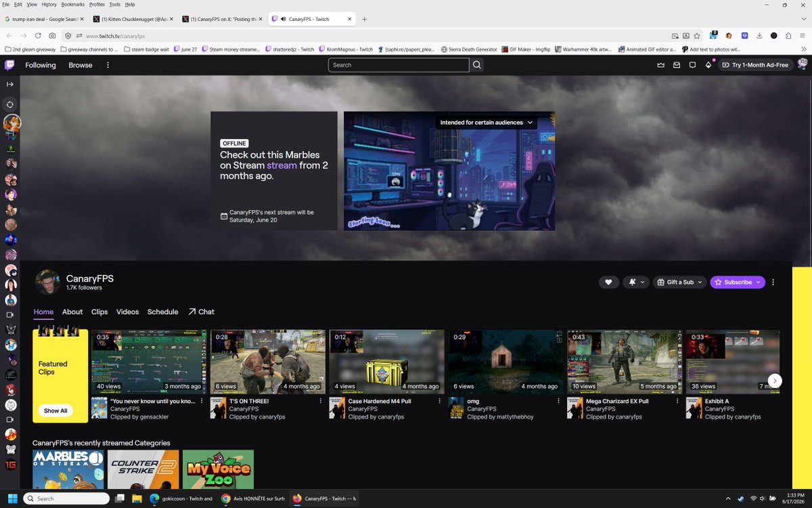The height and width of the screenshot is (508, 812).
Task: Open Firefox downloads arrow icon
Action: tap(759, 35)
